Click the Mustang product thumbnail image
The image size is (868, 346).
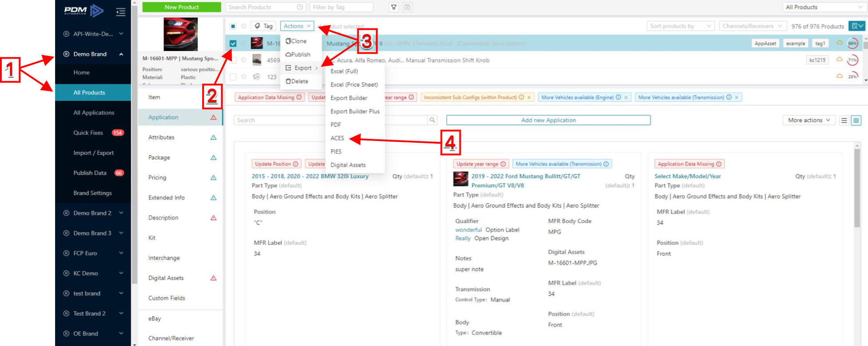click(257, 43)
